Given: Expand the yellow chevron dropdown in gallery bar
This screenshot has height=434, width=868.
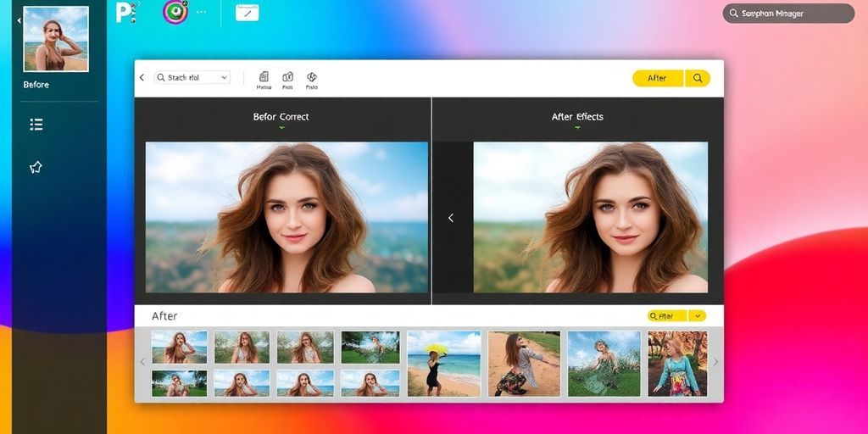Looking at the screenshot, I should pos(698,316).
